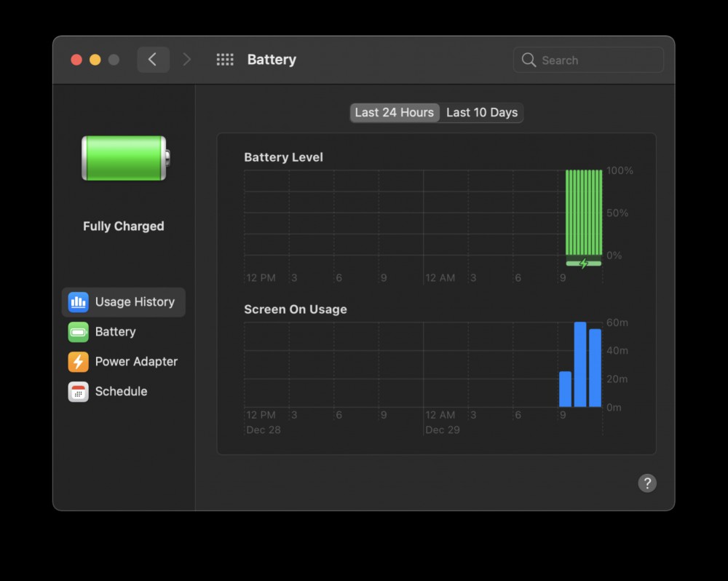728x581 pixels.
Task: Click the rightmost blue Screen On Usage bar
Action: [596, 368]
